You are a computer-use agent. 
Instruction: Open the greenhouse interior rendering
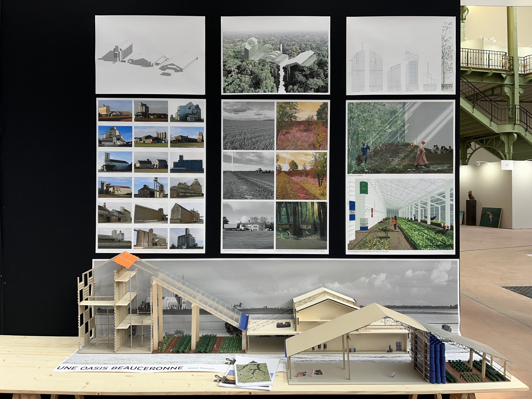point(401,214)
